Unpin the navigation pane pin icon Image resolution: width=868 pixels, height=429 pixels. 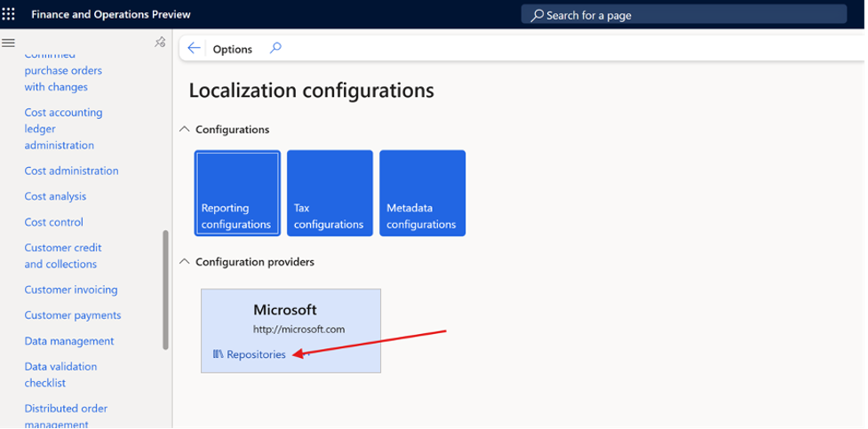(x=160, y=43)
